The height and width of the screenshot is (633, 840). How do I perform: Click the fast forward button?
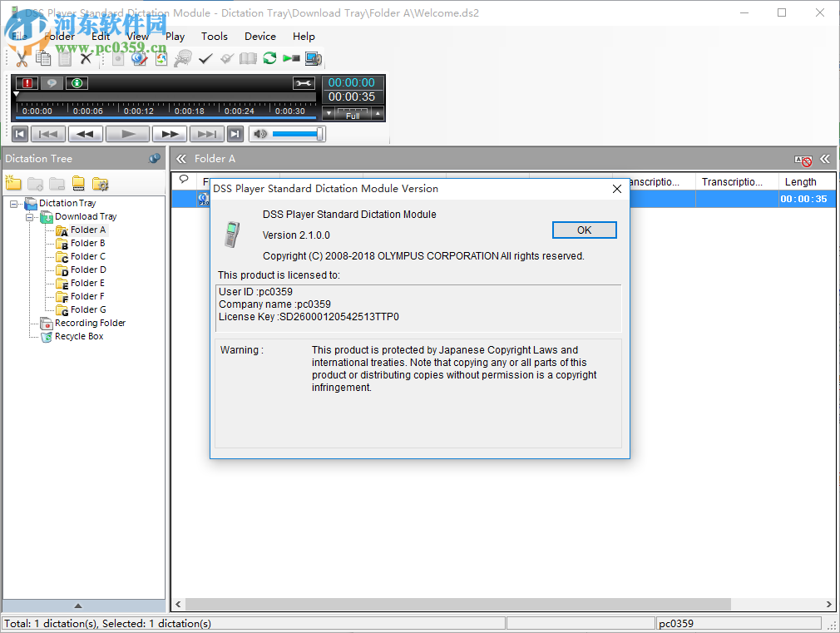coord(170,134)
